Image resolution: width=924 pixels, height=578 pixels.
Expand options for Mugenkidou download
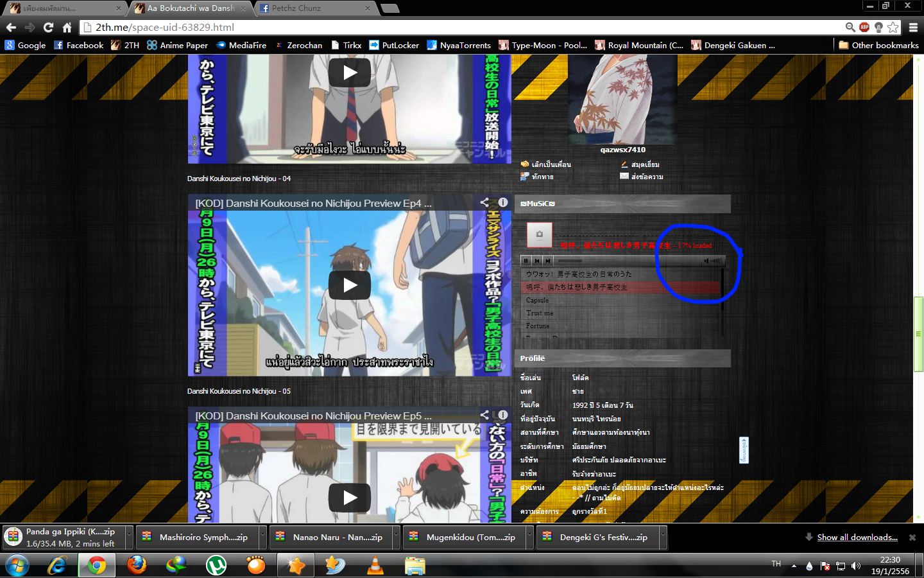click(x=529, y=537)
